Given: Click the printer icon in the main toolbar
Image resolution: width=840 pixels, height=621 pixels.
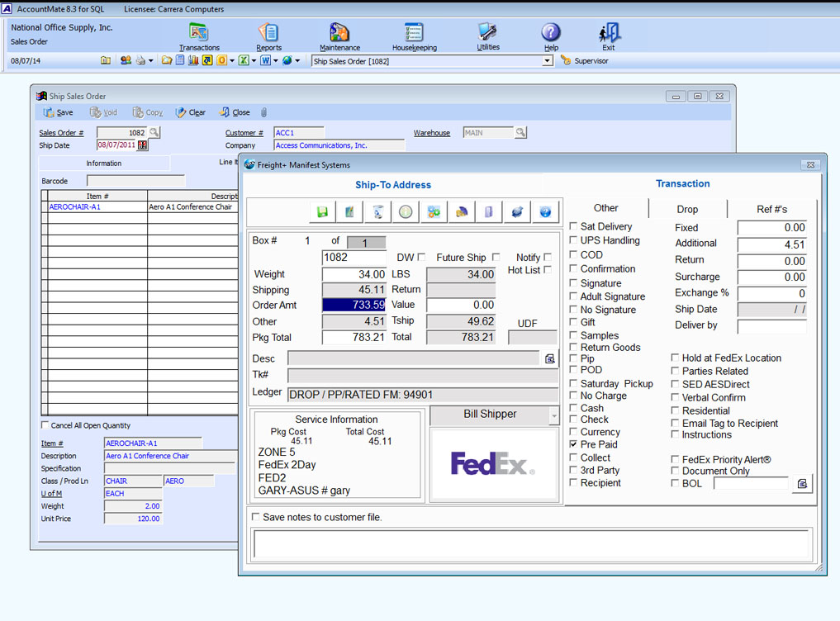Looking at the screenshot, I should click(140, 60).
